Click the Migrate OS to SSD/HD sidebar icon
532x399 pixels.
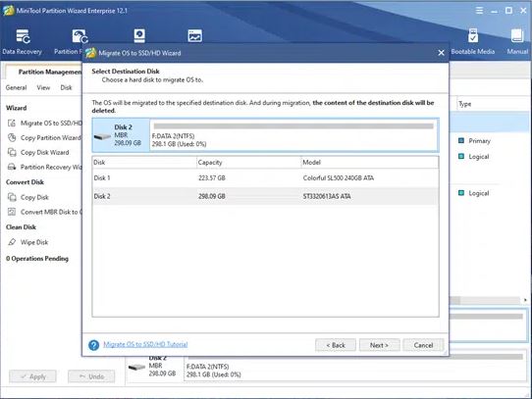tap(12, 124)
